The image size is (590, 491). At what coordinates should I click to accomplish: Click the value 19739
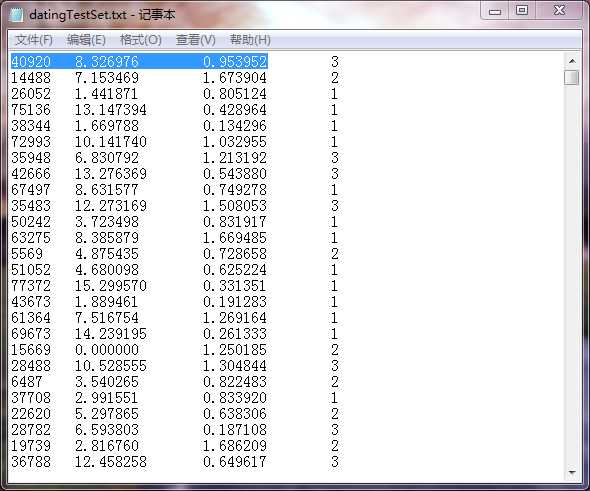click(31, 445)
